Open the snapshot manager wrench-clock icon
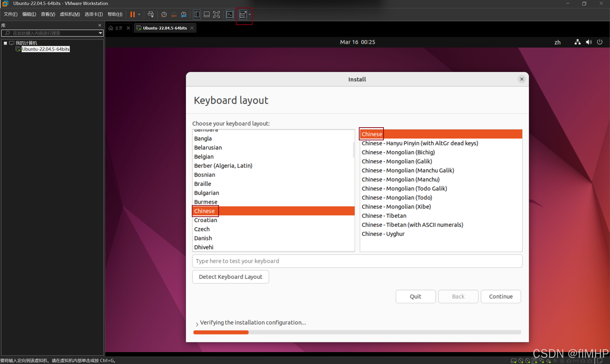Screen dimensions: 610x364 point(183,15)
